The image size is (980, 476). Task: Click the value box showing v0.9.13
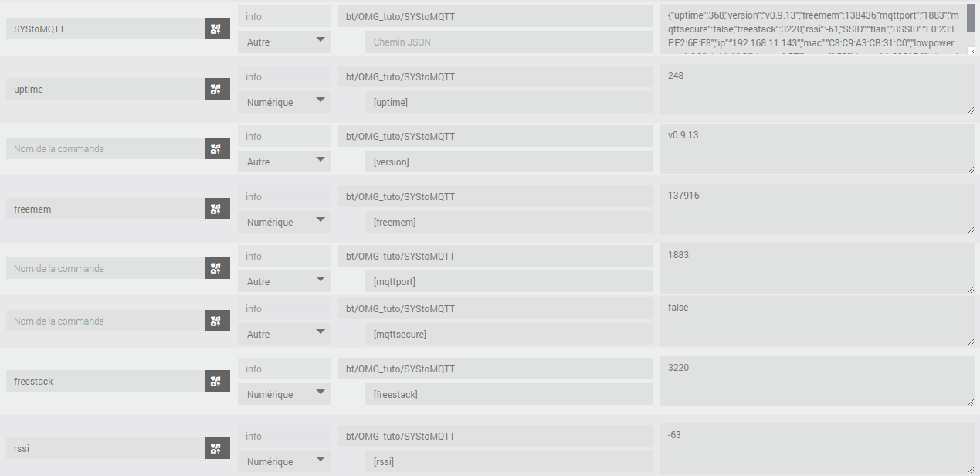816,149
